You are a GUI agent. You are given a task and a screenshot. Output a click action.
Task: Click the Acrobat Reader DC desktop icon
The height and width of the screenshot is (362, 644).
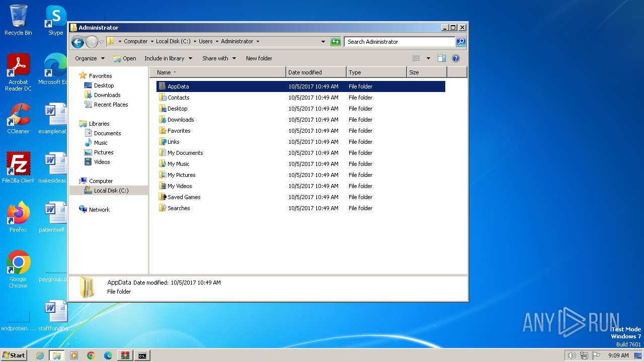click(18, 72)
